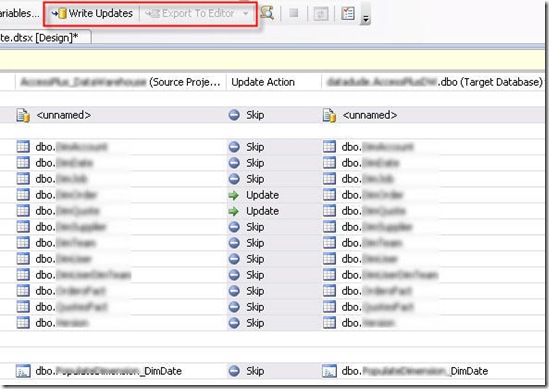Image resolution: width=549 pixels, height=389 pixels.
Task: Select target table dbo.DimQuote
Action: (374, 211)
